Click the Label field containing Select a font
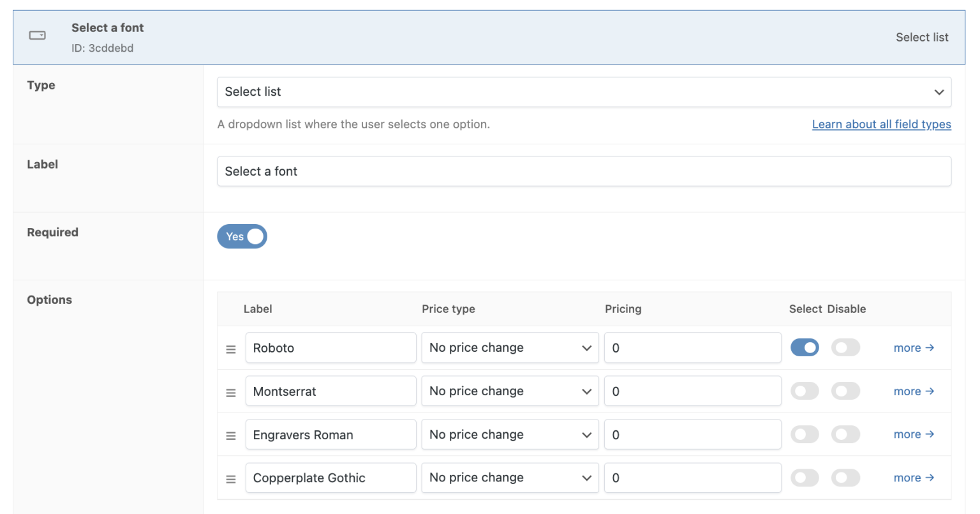 (584, 172)
